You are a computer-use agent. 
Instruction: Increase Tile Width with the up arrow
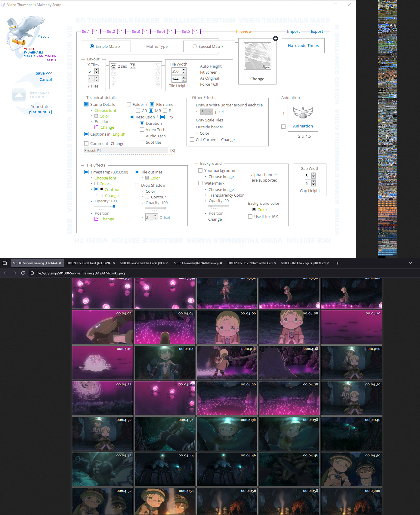pos(184,69)
